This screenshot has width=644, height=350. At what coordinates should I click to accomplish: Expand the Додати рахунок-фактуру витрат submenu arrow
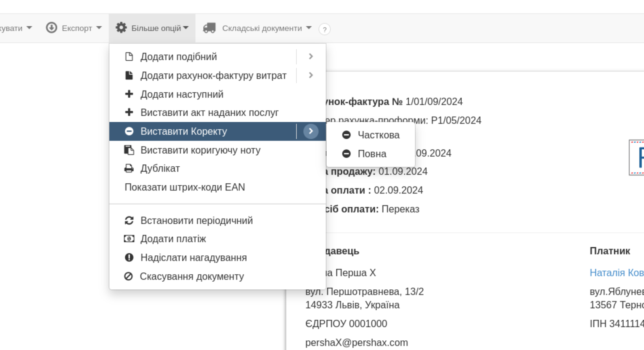pyautogui.click(x=310, y=75)
